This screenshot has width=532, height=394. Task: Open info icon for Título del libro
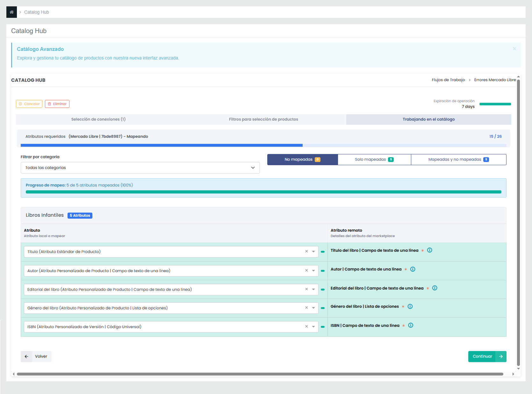click(x=429, y=250)
